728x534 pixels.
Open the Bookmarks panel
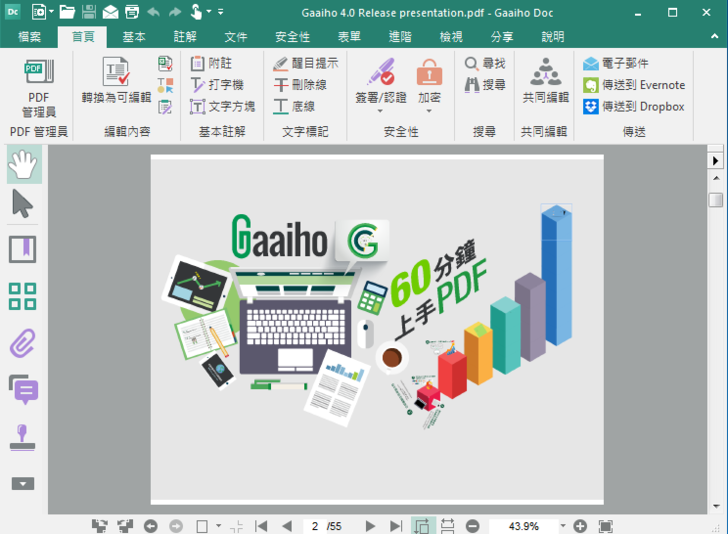23,250
